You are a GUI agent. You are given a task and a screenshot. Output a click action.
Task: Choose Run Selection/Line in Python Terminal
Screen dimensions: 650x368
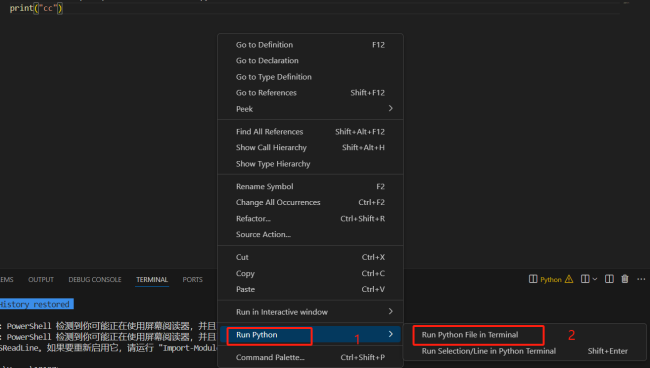525,351
